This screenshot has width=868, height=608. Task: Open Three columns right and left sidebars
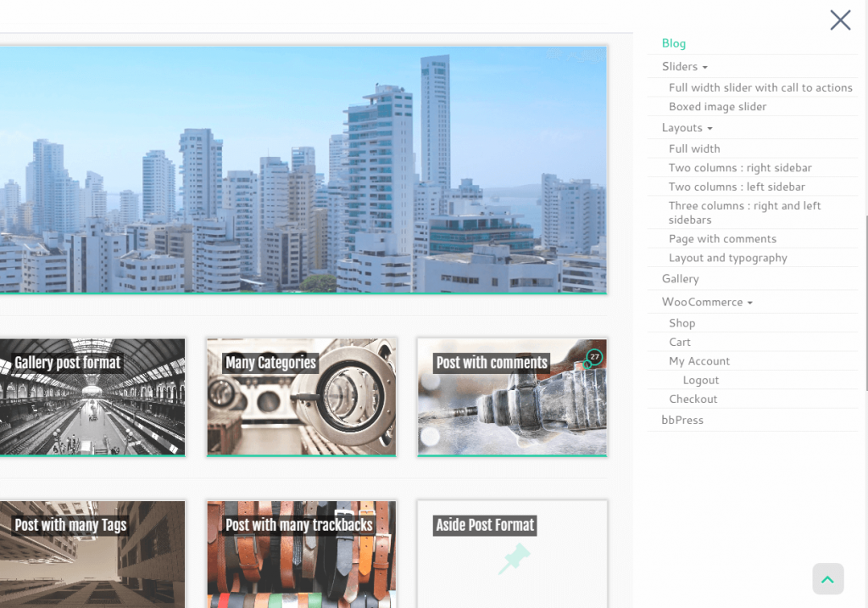click(x=744, y=213)
